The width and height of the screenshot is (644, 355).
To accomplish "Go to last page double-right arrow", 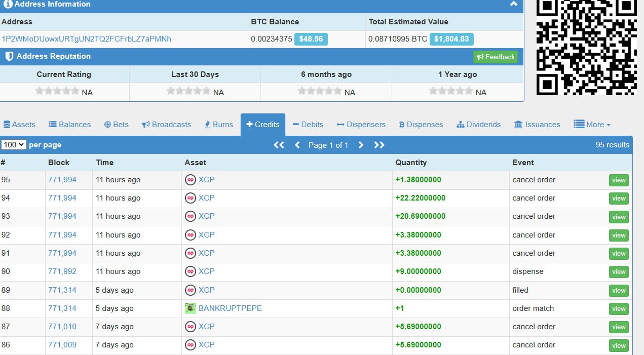I will (x=379, y=145).
